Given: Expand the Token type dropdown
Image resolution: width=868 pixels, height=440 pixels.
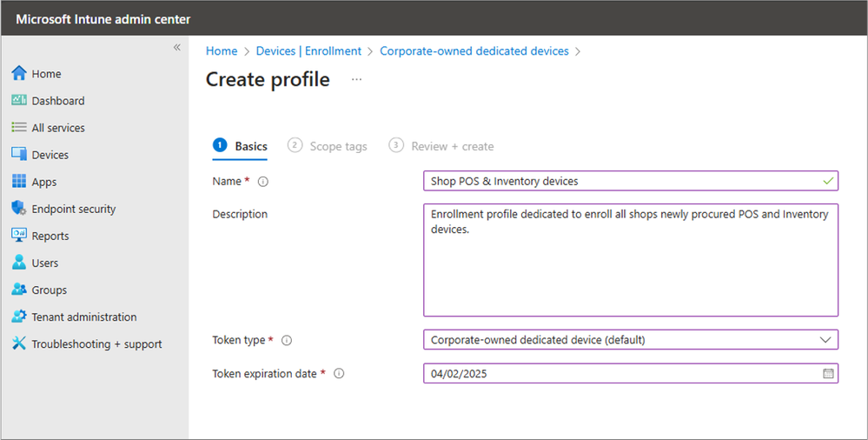Looking at the screenshot, I should (825, 340).
